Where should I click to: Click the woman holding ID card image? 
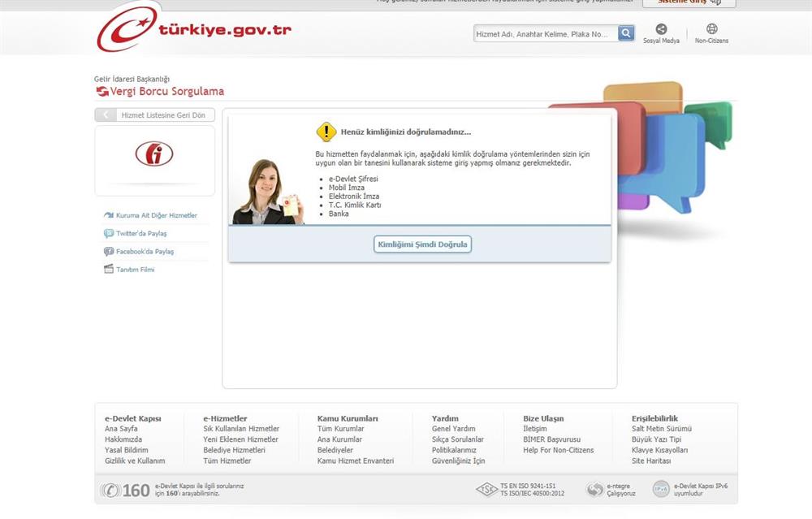pos(268,192)
